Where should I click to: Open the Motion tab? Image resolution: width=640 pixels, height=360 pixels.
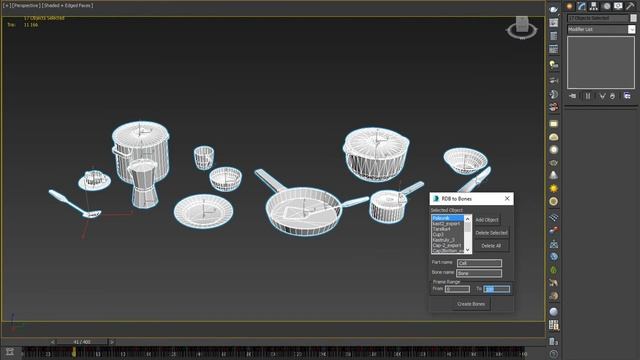click(607, 6)
